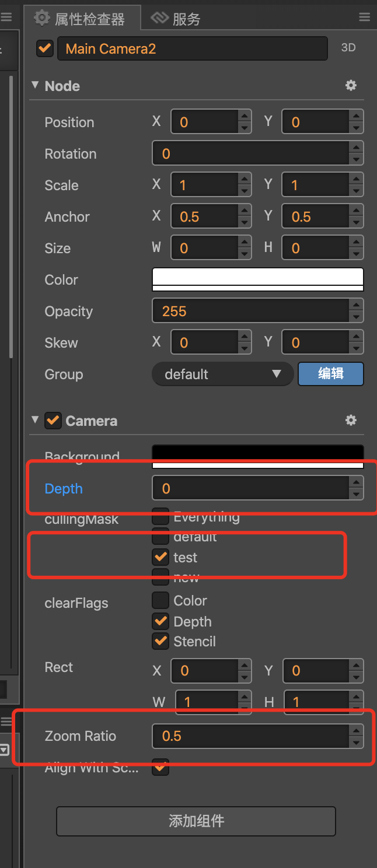Open the Camera component gear menu
The height and width of the screenshot is (868, 377).
click(351, 421)
